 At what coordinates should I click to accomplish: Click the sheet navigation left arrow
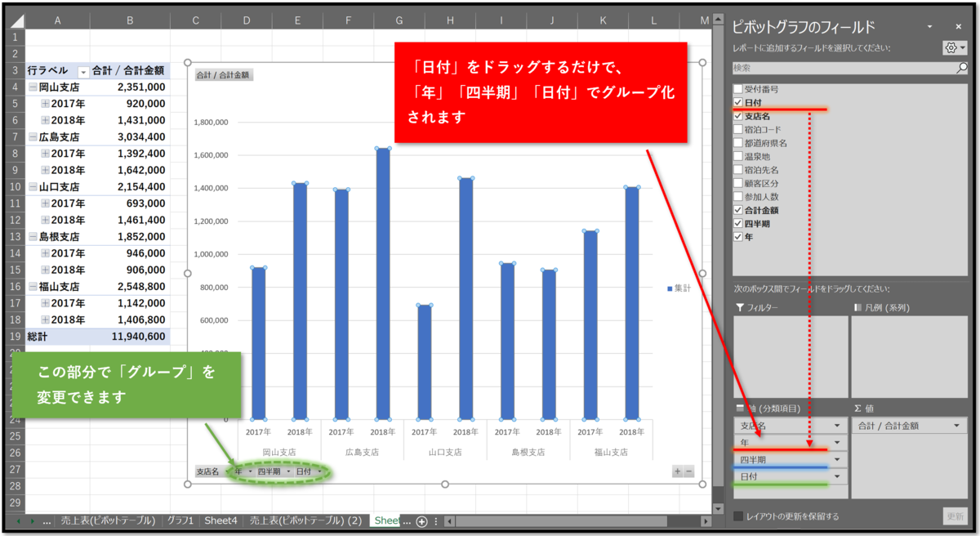19,523
